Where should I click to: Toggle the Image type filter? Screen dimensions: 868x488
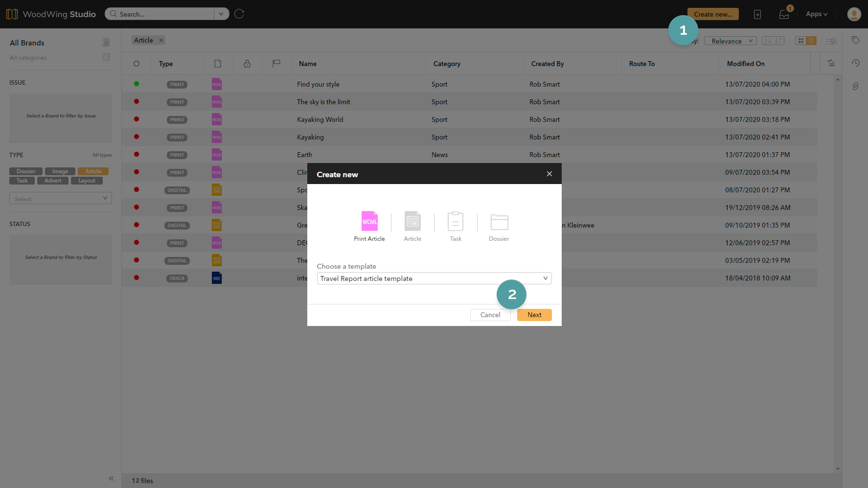click(x=60, y=171)
